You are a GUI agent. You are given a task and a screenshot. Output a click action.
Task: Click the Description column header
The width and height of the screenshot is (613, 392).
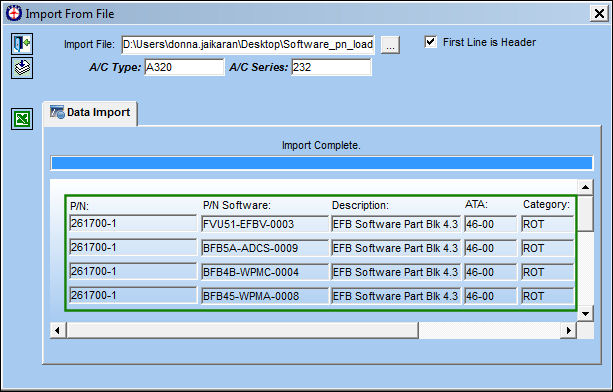(360, 205)
